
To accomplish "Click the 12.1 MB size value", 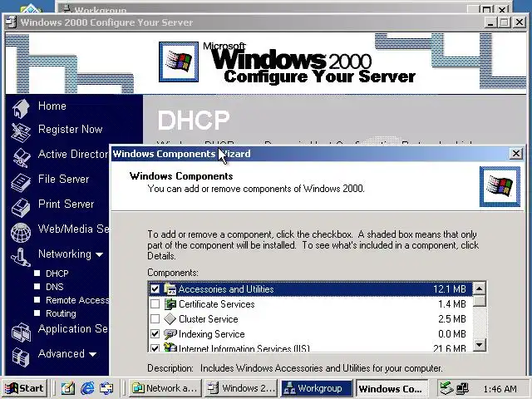I will pos(449,289).
